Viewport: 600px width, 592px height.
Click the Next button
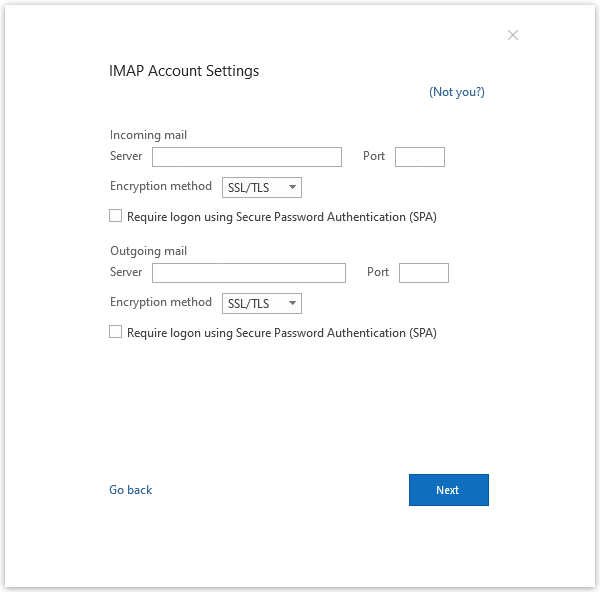448,490
